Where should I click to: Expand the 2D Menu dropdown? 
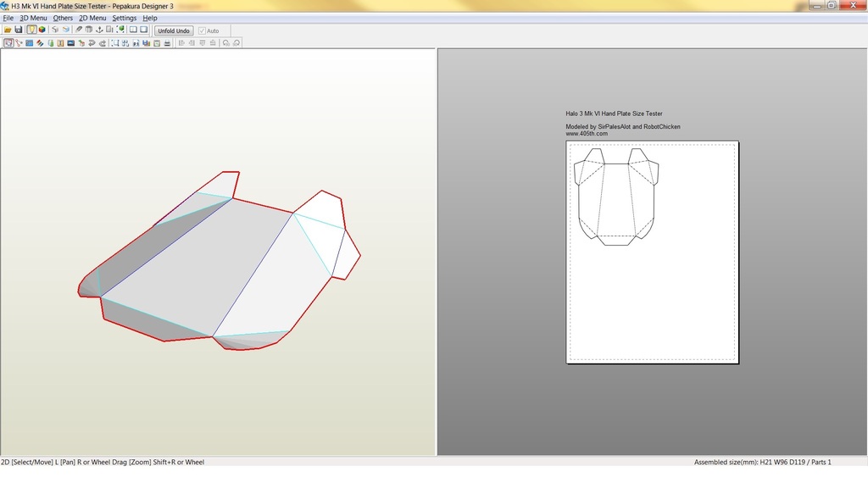pyautogui.click(x=92, y=18)
